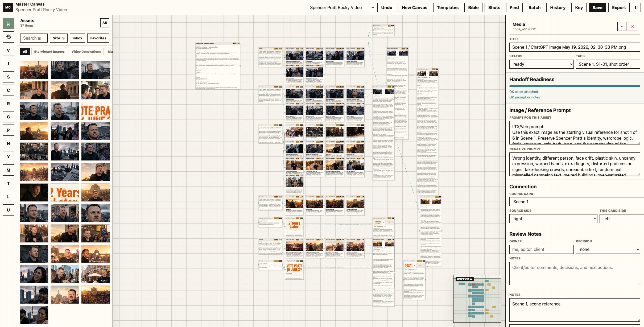This screenshot has height=327, width=644.
Task: Open the Source Side dropdown set to right
Action: 553,219
